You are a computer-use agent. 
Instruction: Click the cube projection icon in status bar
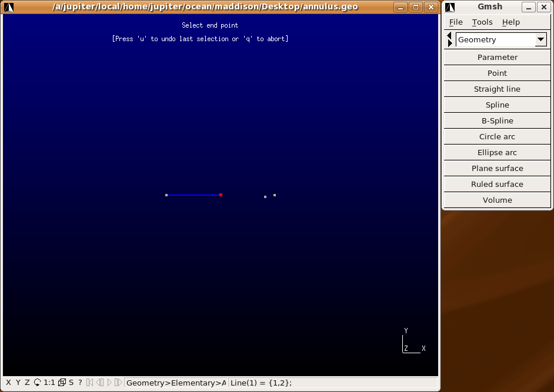click(x=62, y=383)
